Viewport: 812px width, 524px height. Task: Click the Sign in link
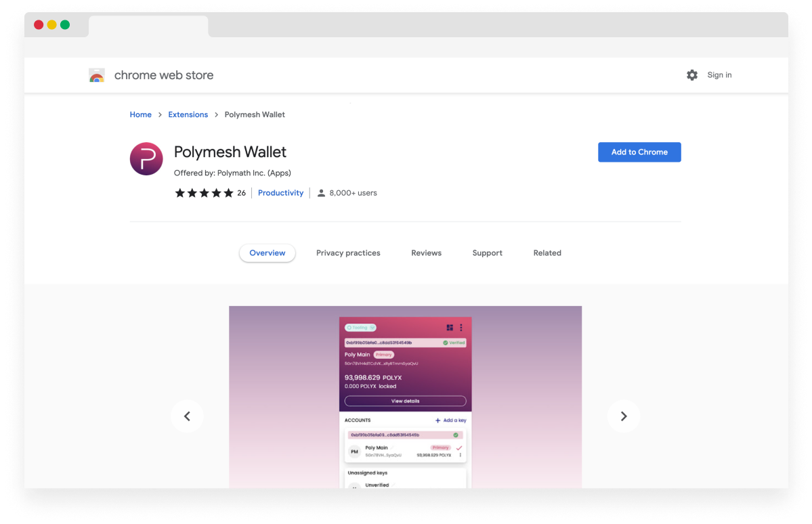tap(719, 75)
